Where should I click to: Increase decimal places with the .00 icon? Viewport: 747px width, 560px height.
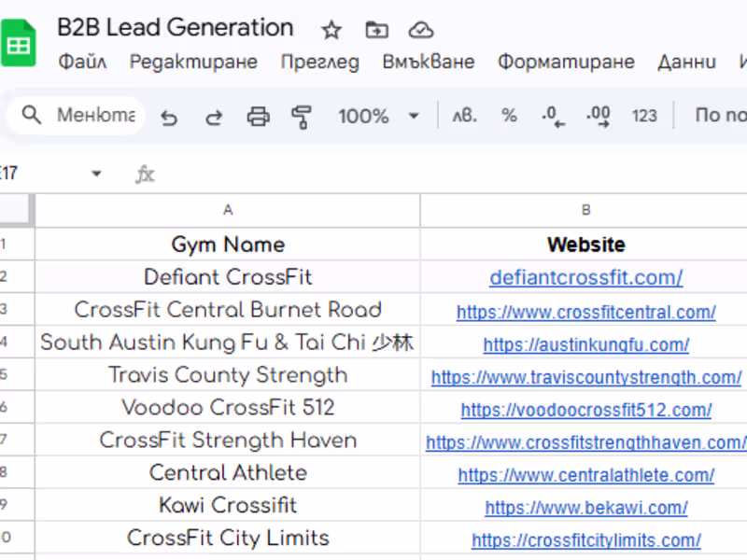tap(598, 115)
